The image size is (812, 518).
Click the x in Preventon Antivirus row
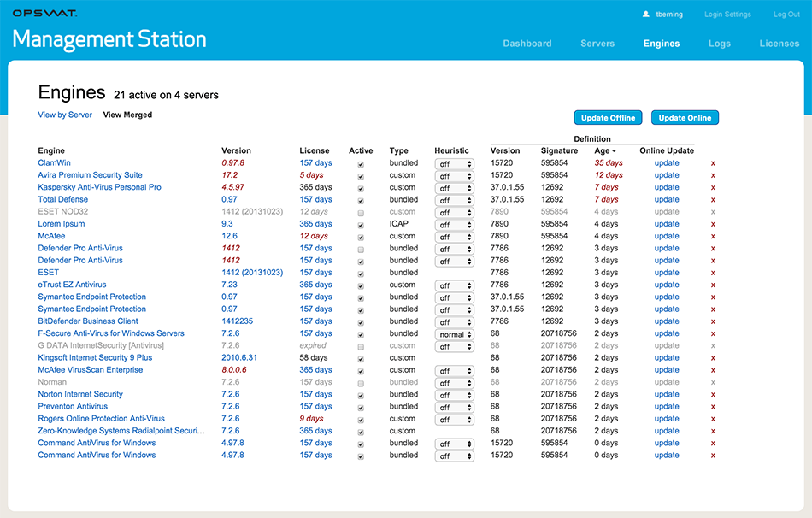tap(713, 407)
